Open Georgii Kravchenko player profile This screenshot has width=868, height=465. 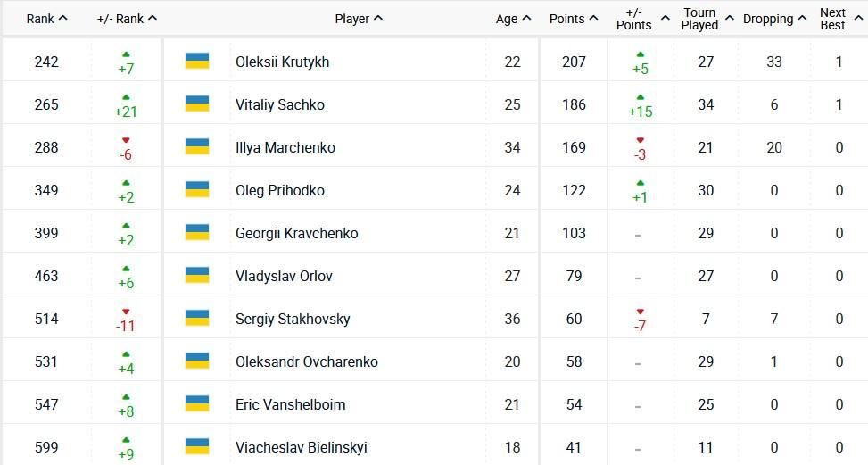click(x=296, y=233)
